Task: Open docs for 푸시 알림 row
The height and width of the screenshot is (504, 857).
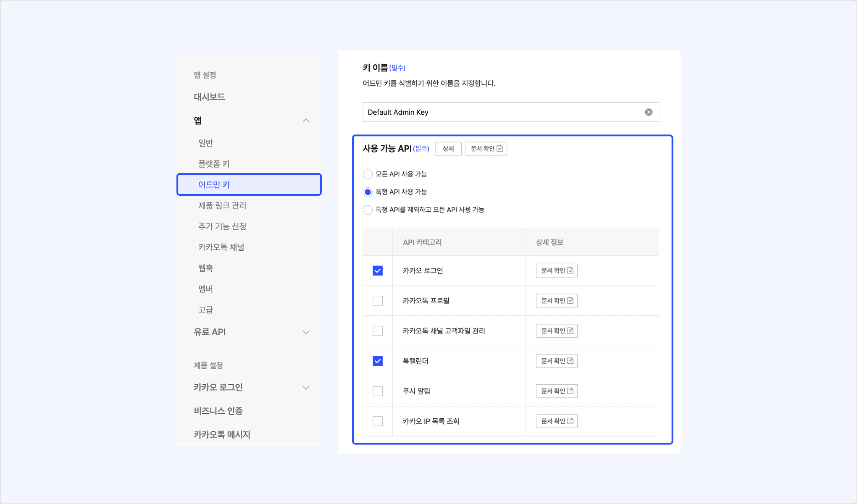Action: (556, 391)
